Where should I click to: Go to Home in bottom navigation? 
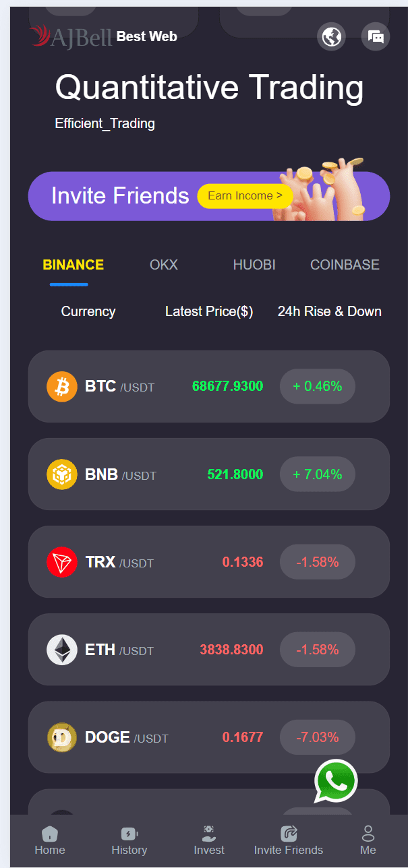coord(50,840)
